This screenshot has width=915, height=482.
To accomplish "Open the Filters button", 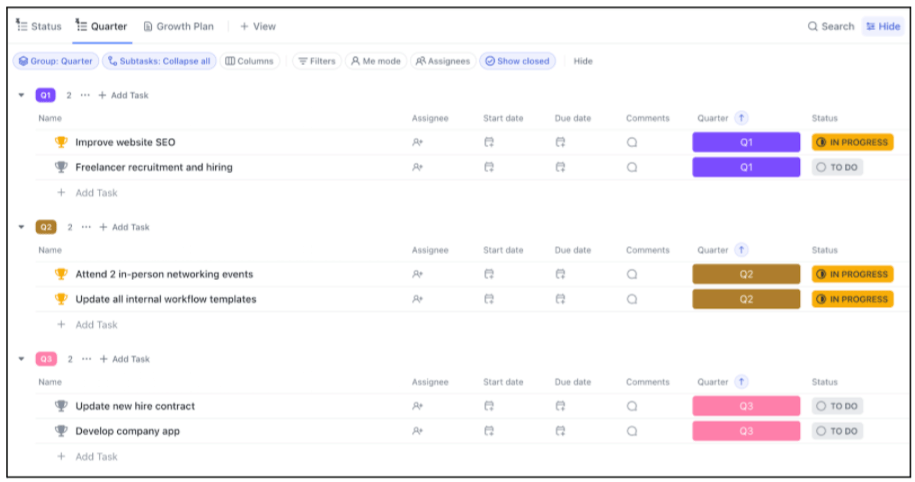I will pos(316,61).
